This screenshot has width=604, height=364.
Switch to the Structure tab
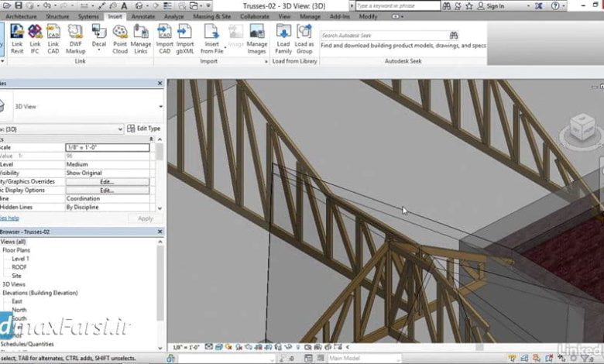[57, 16]
